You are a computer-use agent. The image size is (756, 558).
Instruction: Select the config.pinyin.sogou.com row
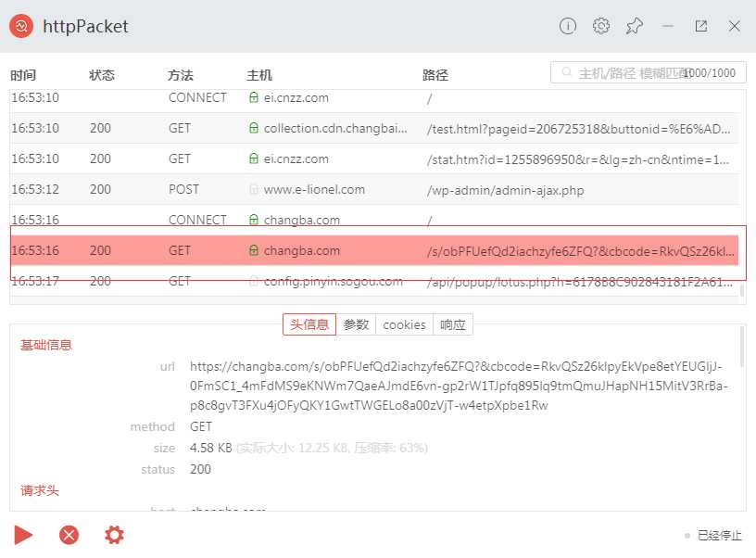374,281
